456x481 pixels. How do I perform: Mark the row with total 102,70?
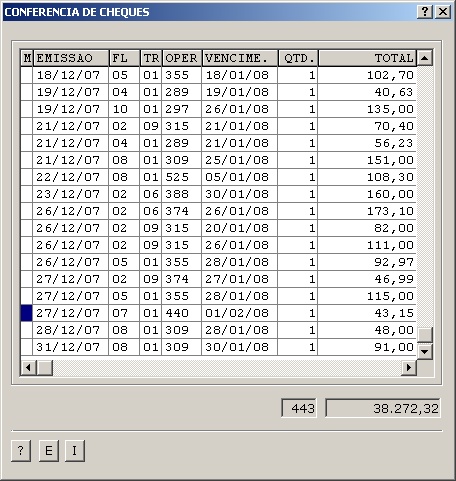point(27,75)
